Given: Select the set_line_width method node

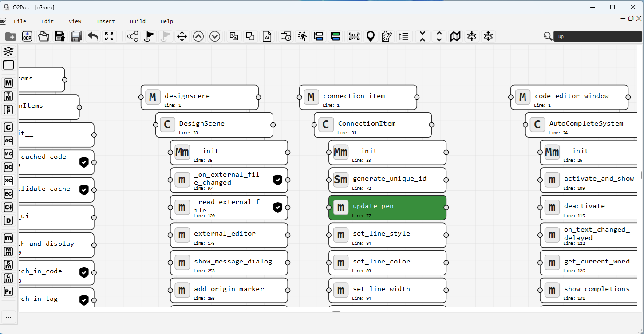Looking at the screenshot, I should pyautogui.click(x=387, y=290).
